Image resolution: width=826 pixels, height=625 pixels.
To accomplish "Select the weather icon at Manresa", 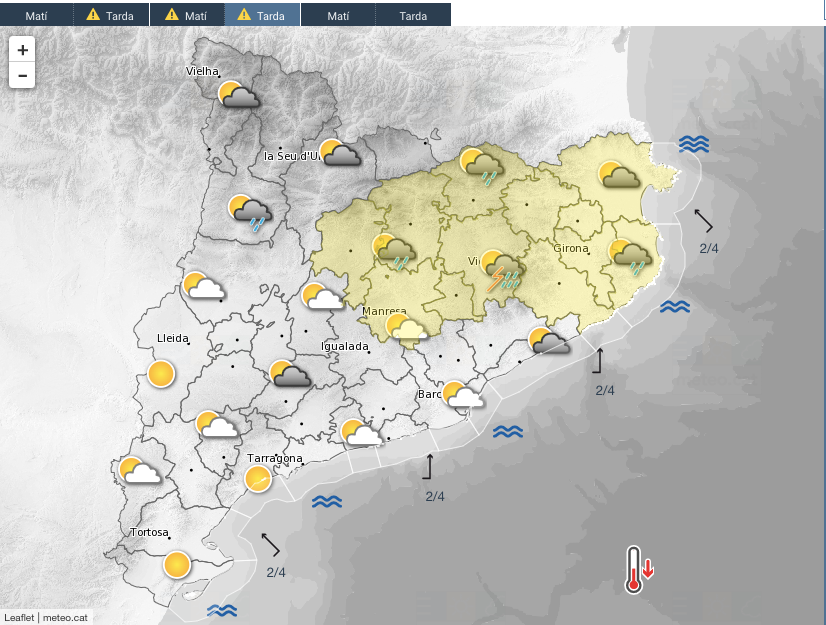I will [407, 329].
